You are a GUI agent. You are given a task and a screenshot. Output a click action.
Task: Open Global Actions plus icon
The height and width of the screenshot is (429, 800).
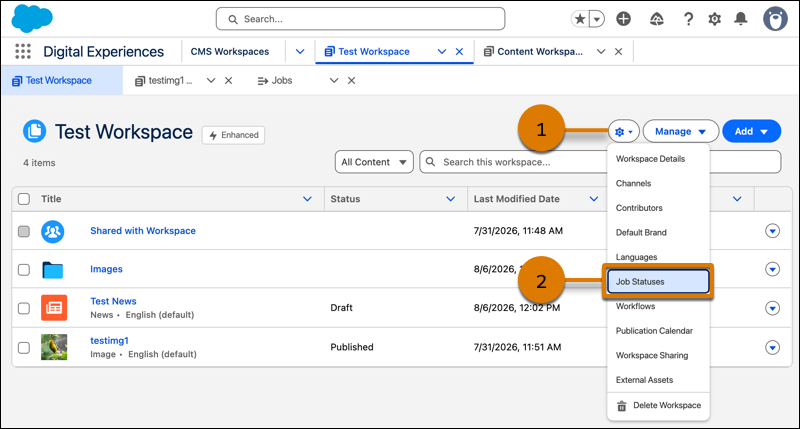click(x=623, y=19)
